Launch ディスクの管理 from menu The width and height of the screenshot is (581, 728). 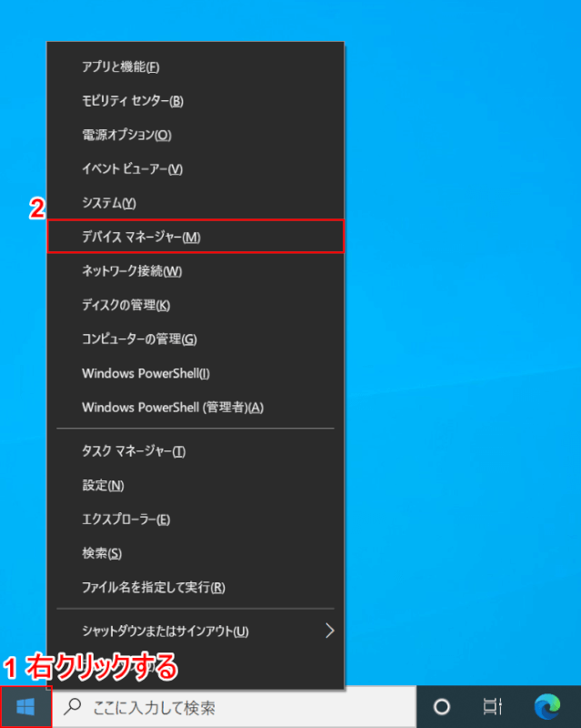pos(125,305)
